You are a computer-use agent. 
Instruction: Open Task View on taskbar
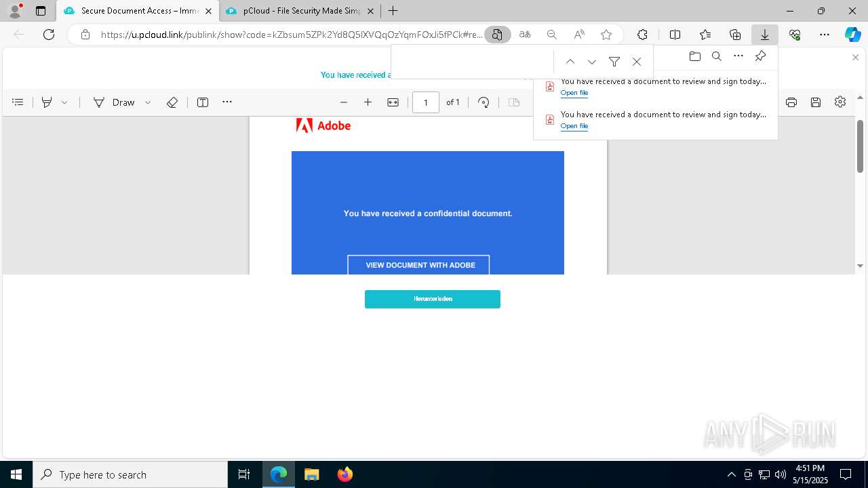244,474
